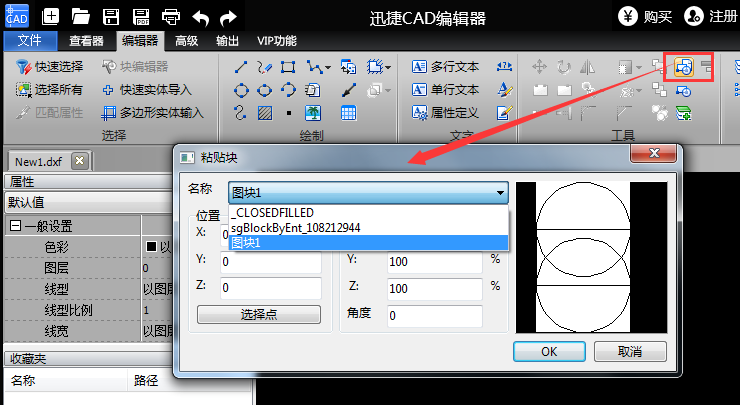
Task: Click the edit text note icon
Action: point(505,113)
